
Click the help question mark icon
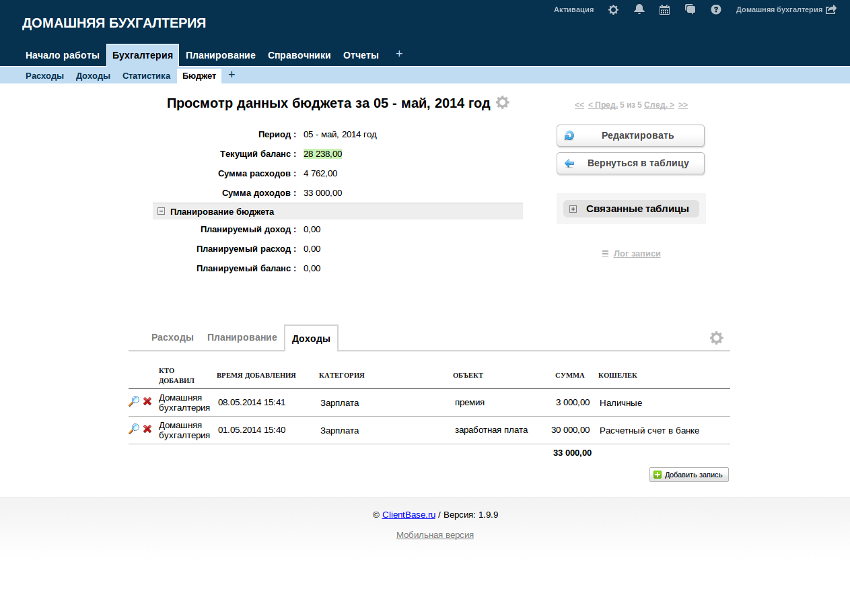click(716, 10)
